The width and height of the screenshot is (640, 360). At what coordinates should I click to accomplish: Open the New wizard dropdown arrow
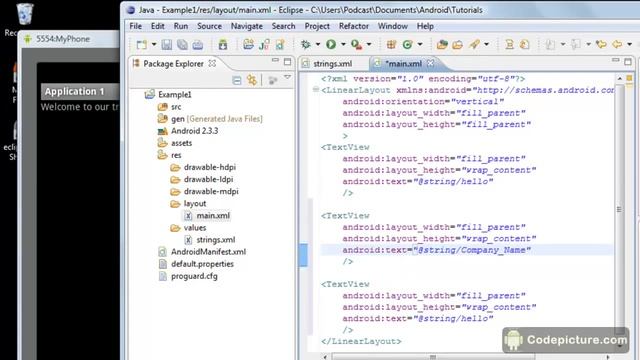154,44
